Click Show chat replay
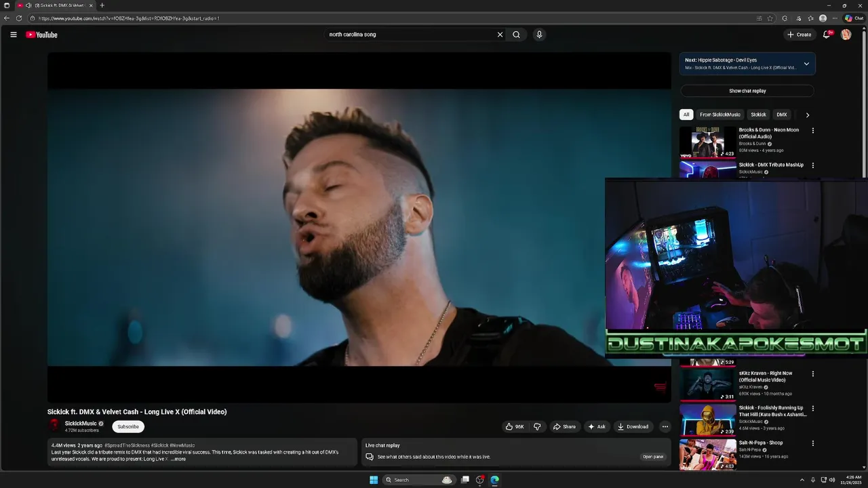This screenshot has width=868, height=488. [747, 91]
